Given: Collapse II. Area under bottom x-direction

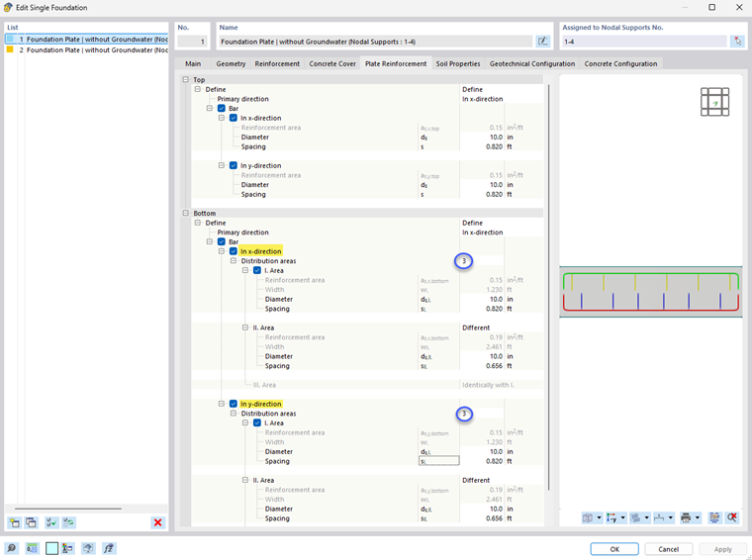Looking at the screenshot, I should (x=245, y=327).
